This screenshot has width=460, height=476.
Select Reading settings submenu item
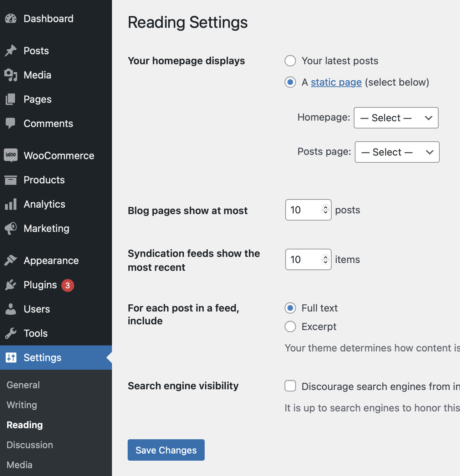[x=25, y=425]
